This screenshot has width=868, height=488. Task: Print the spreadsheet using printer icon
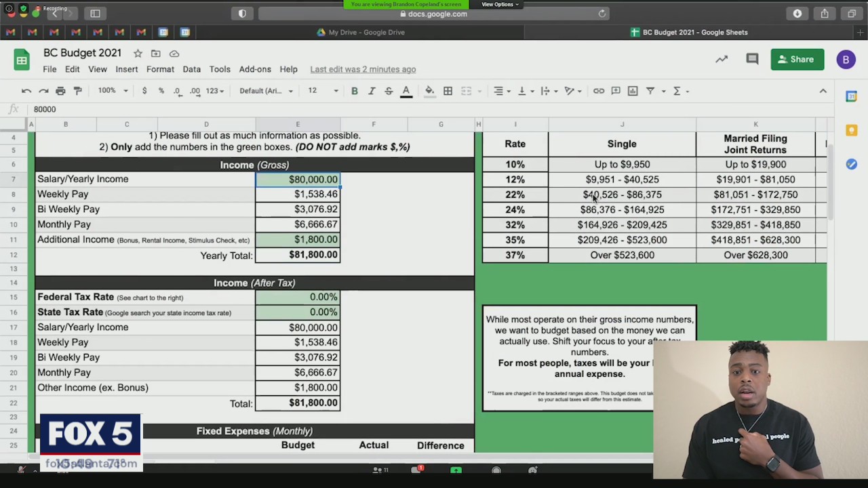pyautogui.click(x=60, y=91)
